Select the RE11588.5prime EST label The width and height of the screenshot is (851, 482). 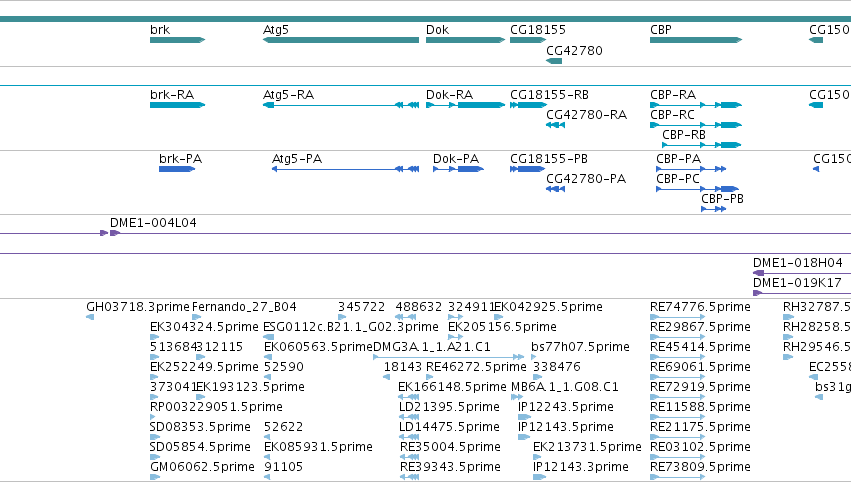pyautogui.click(x=701, y=407)
